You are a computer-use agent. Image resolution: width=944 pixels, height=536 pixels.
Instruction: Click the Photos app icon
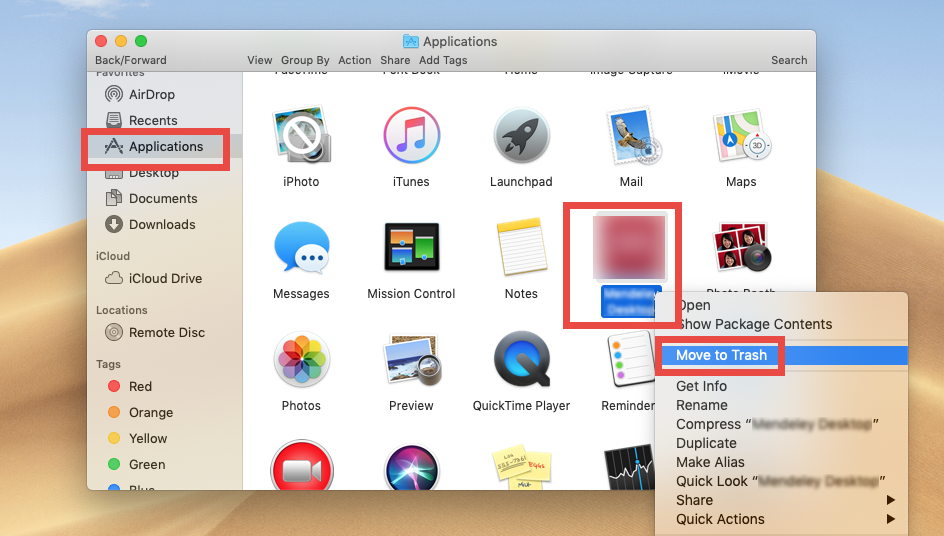(301, 361)
